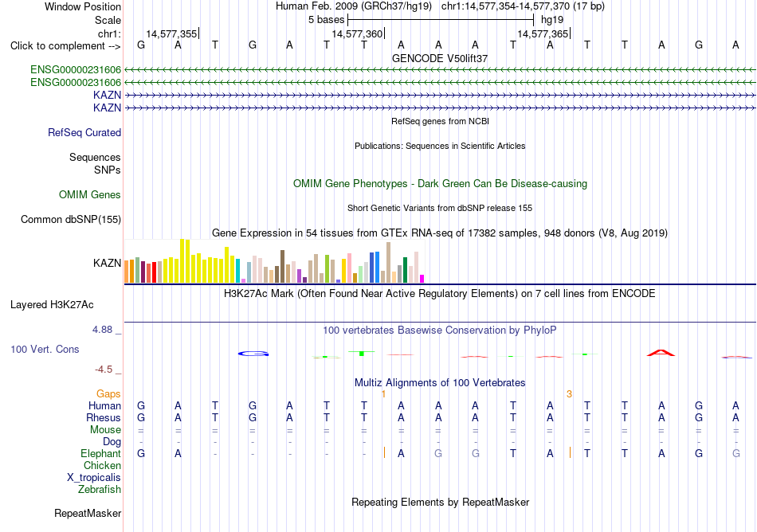Open the RepeatMasker track label
The height and width of the screenshot is (532, 757).
point(88,514)
